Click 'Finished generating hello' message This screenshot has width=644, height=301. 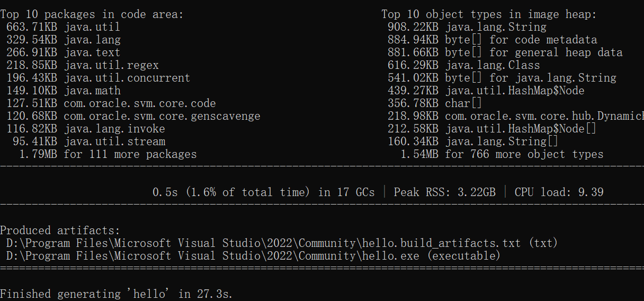click(x=117, y=294)
